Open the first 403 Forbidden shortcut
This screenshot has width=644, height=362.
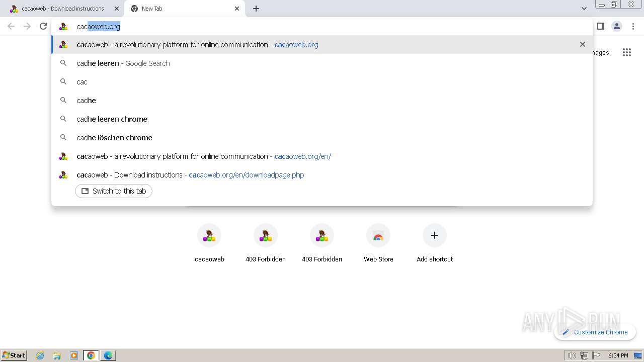click(x=266, y=243)
